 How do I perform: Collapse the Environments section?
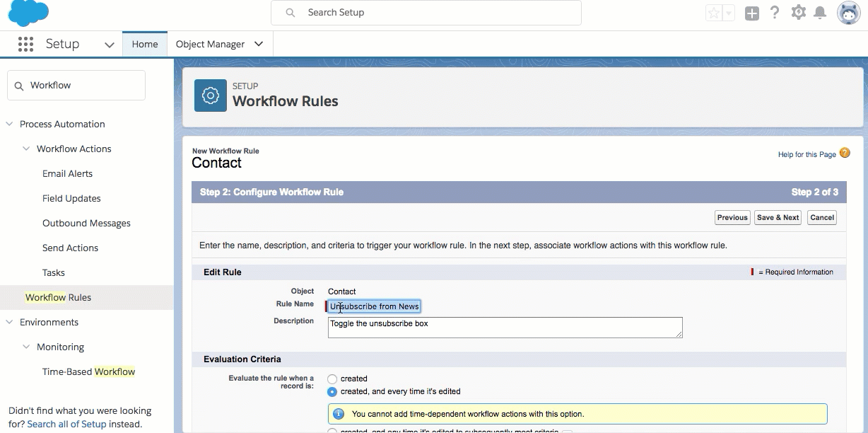pos(9,322)
